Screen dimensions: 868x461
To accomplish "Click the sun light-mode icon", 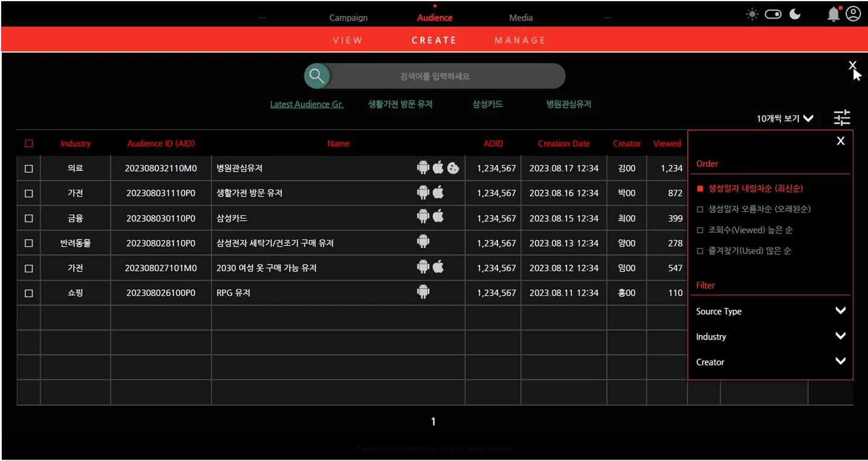I will [751, 13].
